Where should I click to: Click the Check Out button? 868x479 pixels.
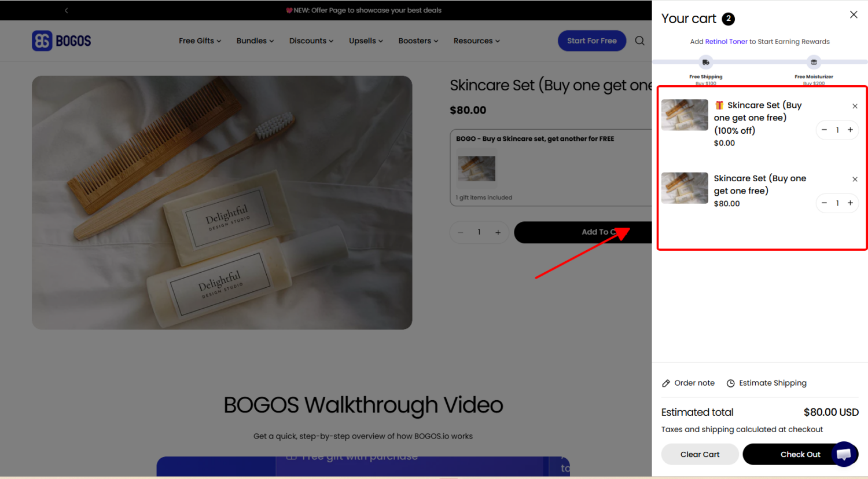[x=800, y=454]
